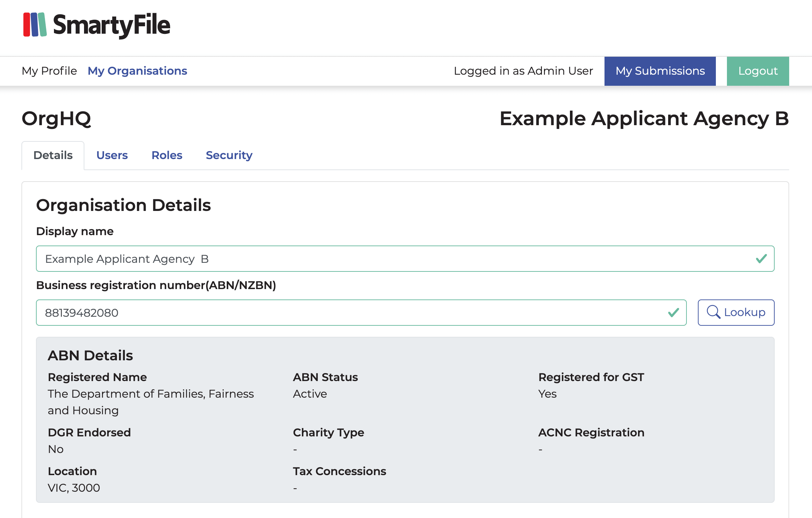Select the Details tab
Screen dimensions: 812x518
click(53, 155)
